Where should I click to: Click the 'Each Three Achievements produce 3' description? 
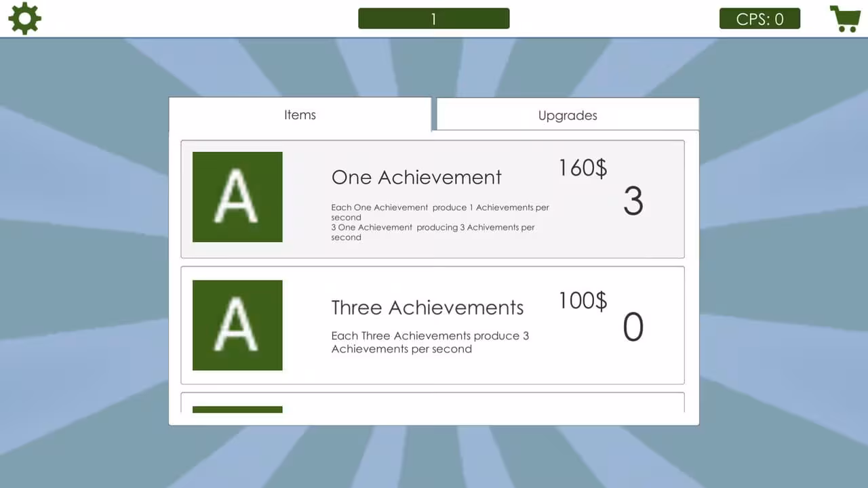click(430, 342)
